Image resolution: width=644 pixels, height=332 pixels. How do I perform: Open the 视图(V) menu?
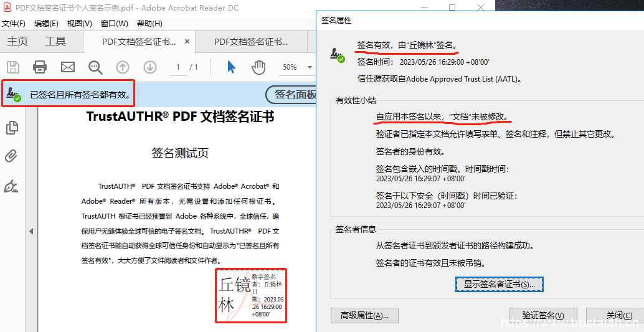79,24
